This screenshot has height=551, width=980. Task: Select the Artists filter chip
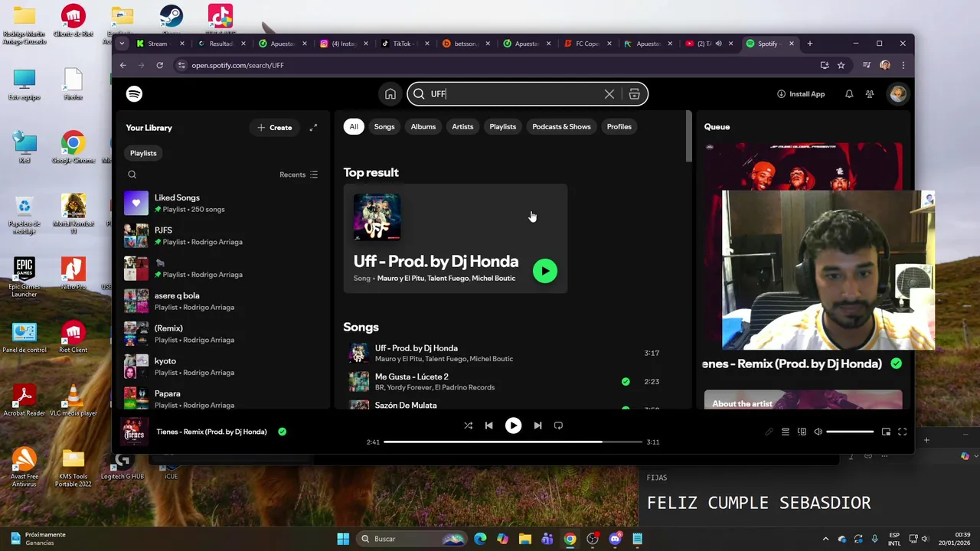462,126
